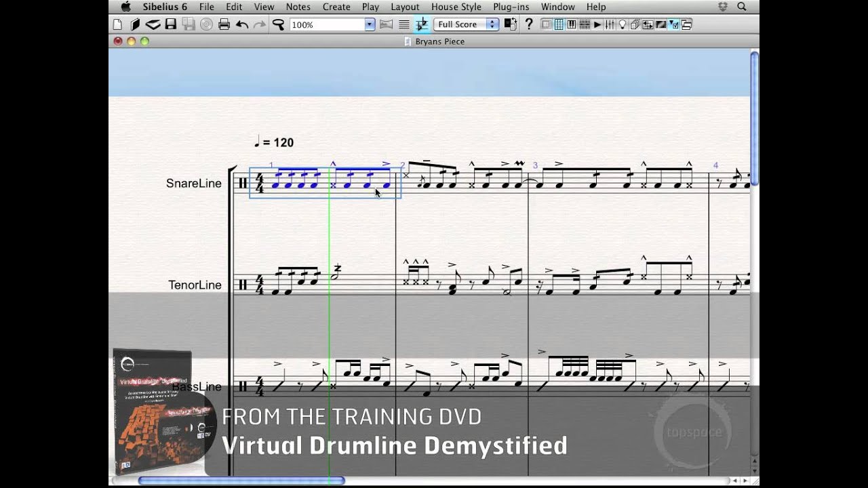The height and width of the screenshot is (488, 868).
Task: Open the Full Score part selector
Action: click(x=467, y=24)
